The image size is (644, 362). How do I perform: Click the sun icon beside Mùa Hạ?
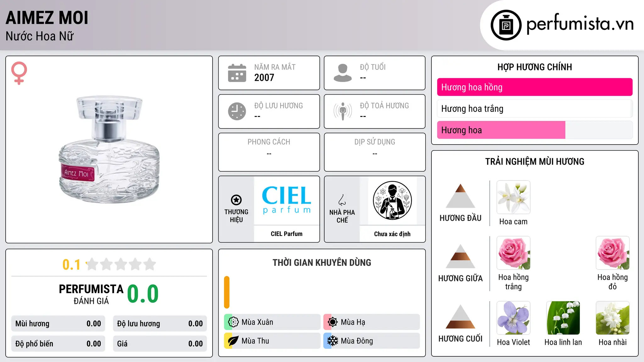(x=333, y=322)
